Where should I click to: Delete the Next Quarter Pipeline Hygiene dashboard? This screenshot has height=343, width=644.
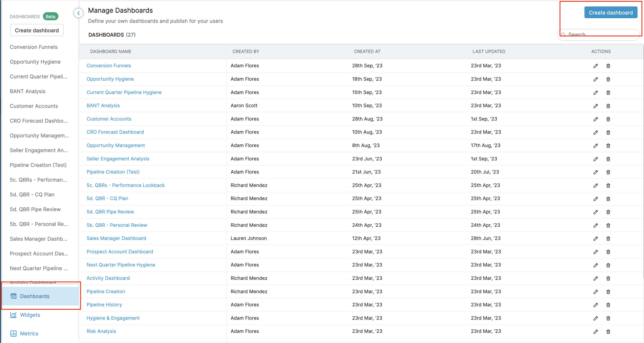click(608, 265)
